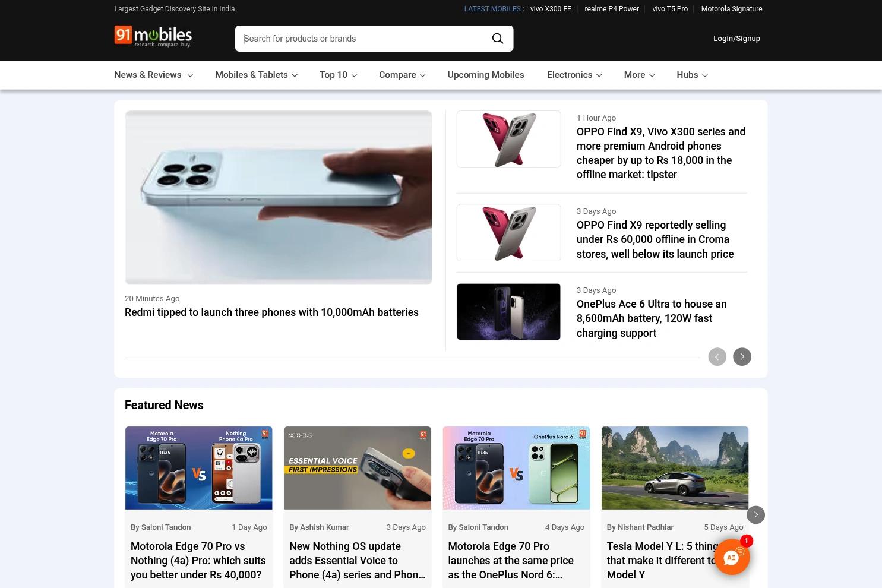Expand the More menu
This screenshot has height=588, width=882.
point(639,75)
